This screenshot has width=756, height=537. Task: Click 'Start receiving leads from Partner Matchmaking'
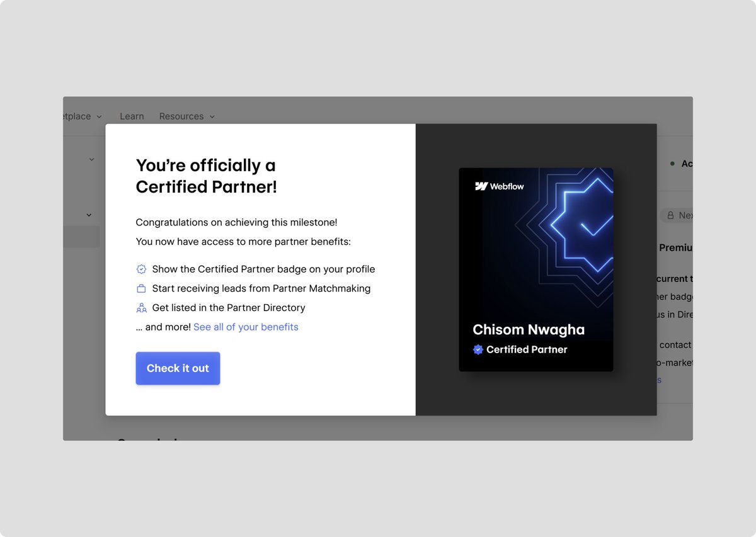(261, 288)
